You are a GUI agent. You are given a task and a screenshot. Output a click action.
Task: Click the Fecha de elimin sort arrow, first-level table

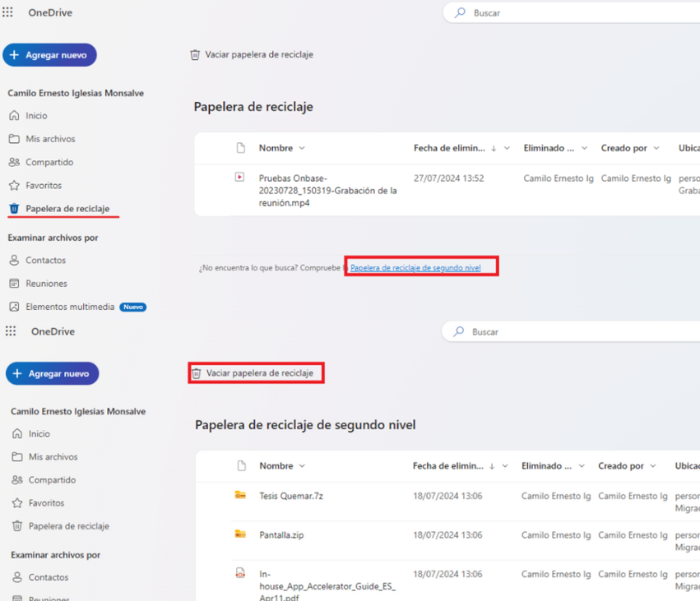pyautogui.click(x=494, y=149)
